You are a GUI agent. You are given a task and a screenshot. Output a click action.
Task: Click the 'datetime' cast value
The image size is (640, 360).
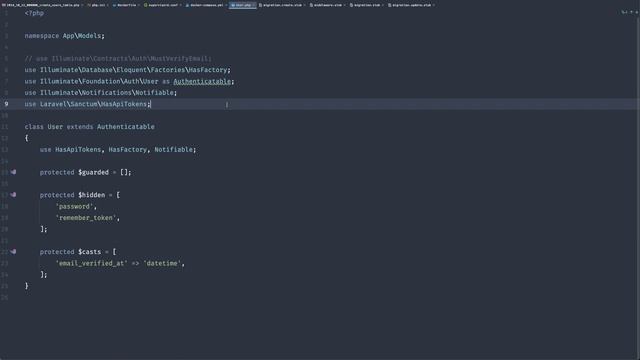coord(162,263)
